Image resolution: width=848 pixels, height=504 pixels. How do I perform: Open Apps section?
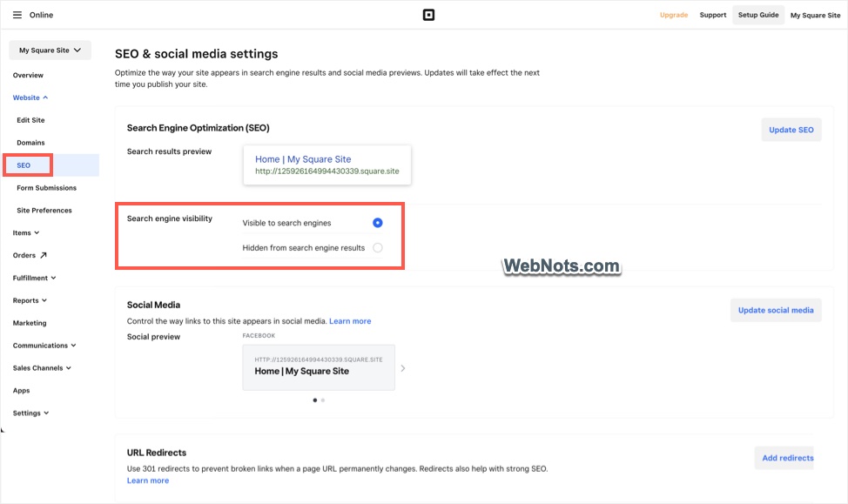pyautogui.click(x=22, y=391)
